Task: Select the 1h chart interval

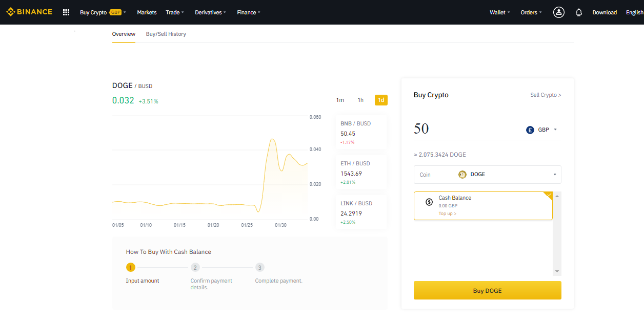Action: point(360,100)
